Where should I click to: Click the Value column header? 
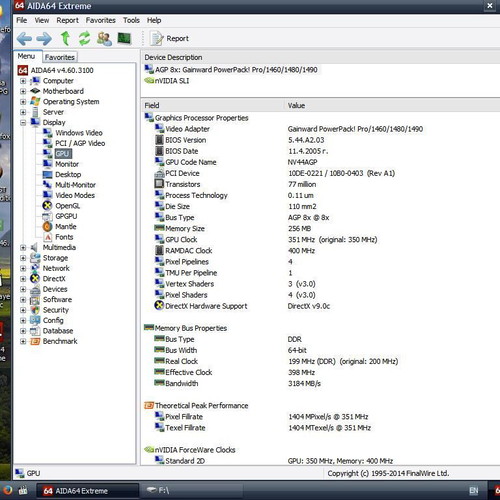click(x=296, y=106)
